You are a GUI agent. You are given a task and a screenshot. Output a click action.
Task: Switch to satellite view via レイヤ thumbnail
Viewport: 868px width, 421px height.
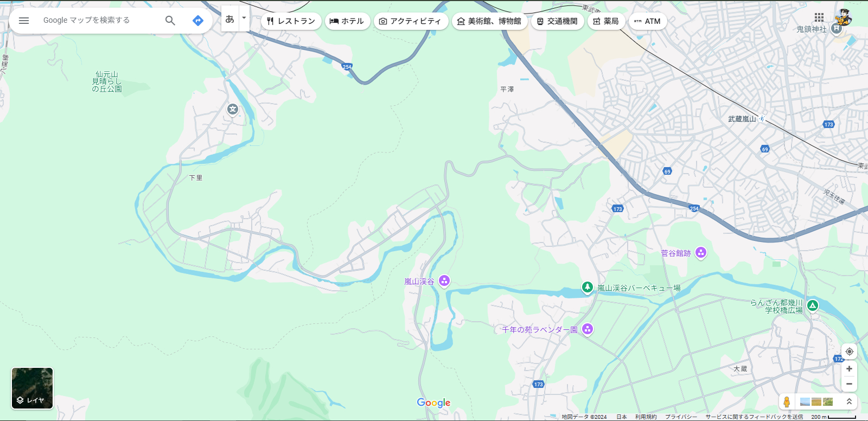pyautogui.click(x=33, y=388)
